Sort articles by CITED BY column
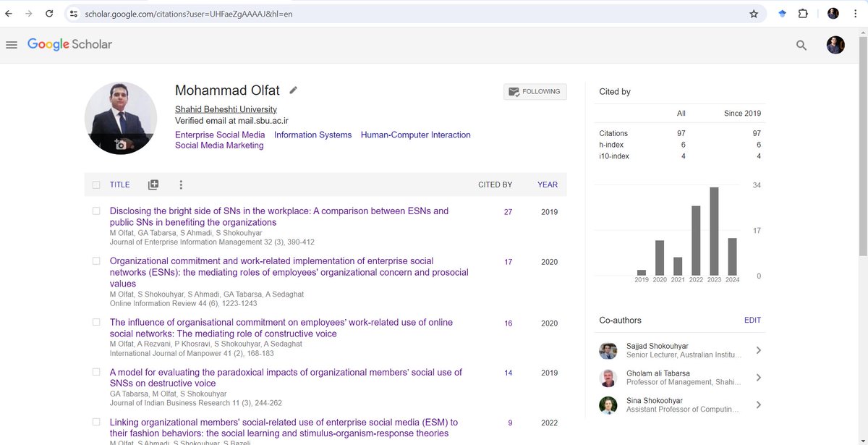868x445 pixels. [x=495, y=185]
